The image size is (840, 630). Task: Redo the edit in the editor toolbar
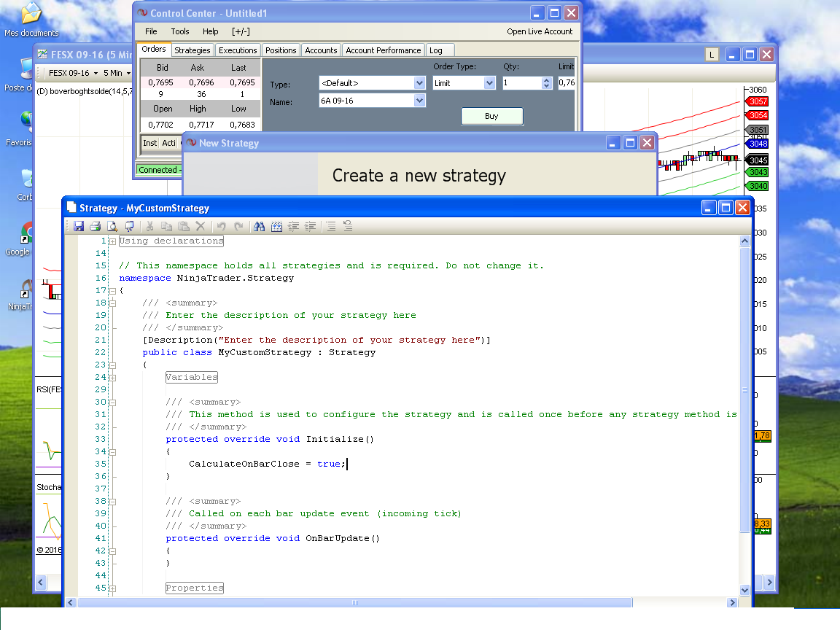pyautogui.click(x=238, y=227)
